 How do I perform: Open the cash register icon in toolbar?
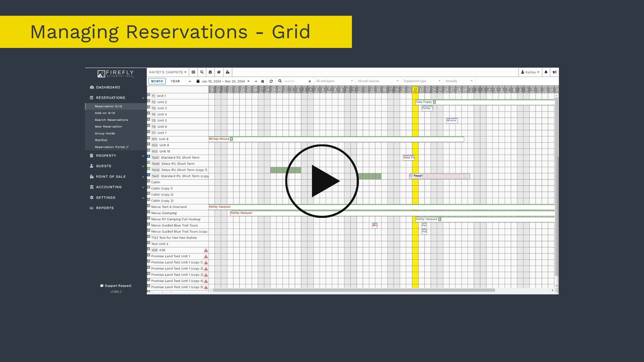[227, 72]
